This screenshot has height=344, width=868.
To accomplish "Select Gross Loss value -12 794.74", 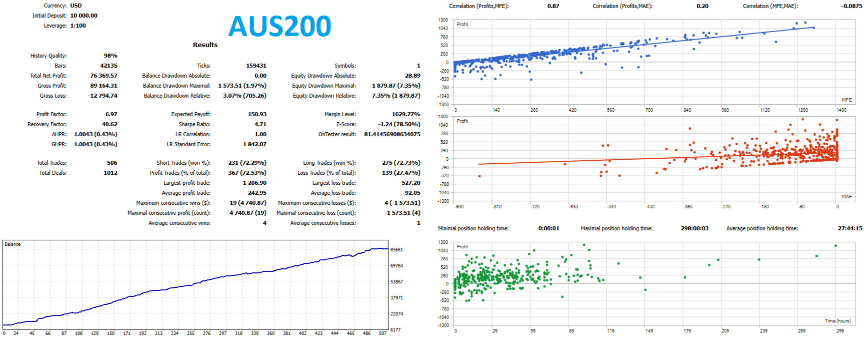I will coord(102,96).
